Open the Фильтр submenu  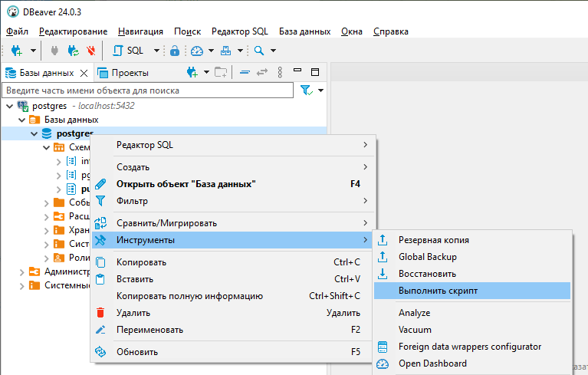pos(233,201)
